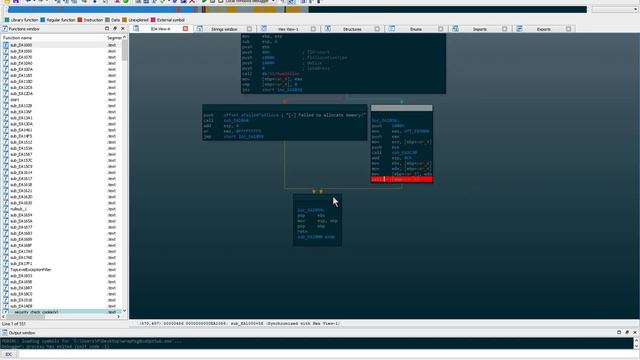640x360 pixels.
Task: Open the Imports tab
Action: coord(480,29)
